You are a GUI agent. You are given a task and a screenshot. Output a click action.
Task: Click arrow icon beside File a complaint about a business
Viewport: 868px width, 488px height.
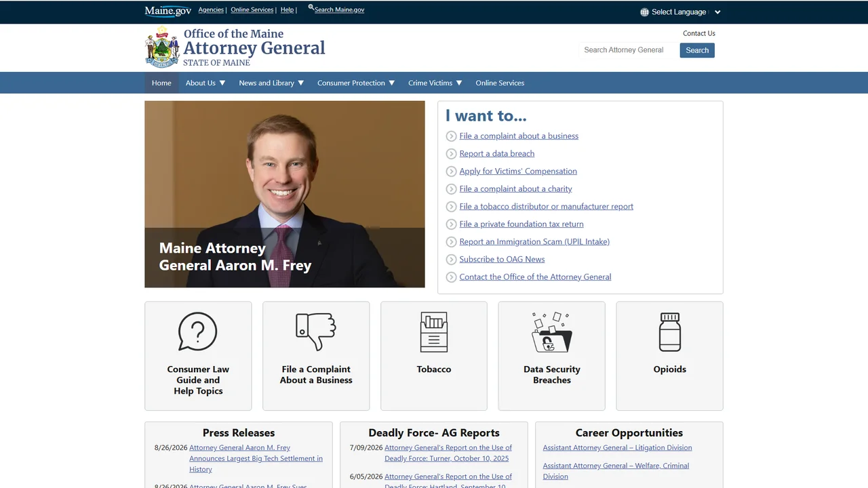(451, 136)
